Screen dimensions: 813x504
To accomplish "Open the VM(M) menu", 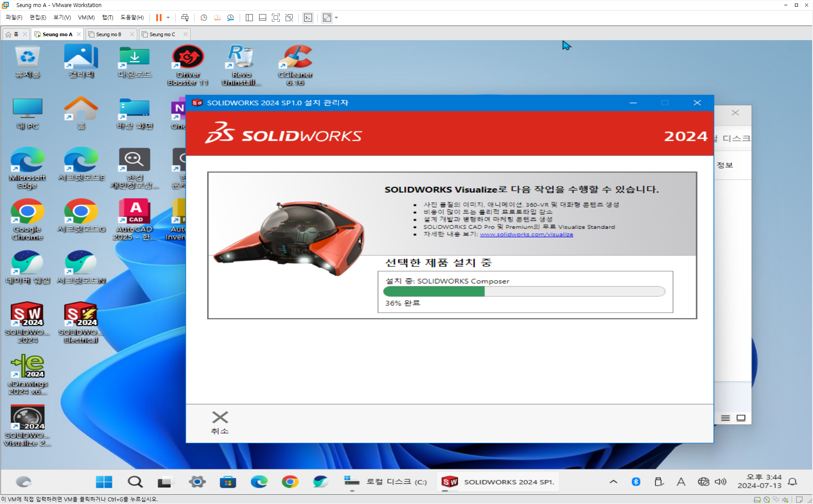I will [x=86, y=18].
